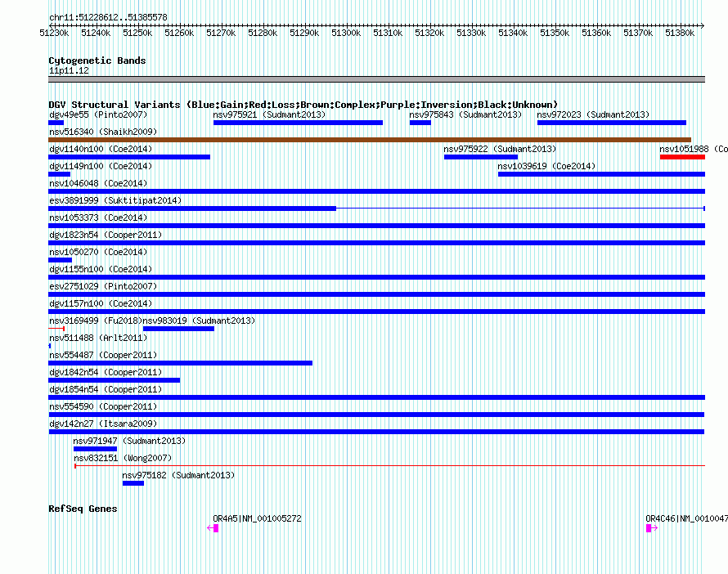
Task: Select the blue bar under dgv1842n54
Action: (x=115, y=380)
